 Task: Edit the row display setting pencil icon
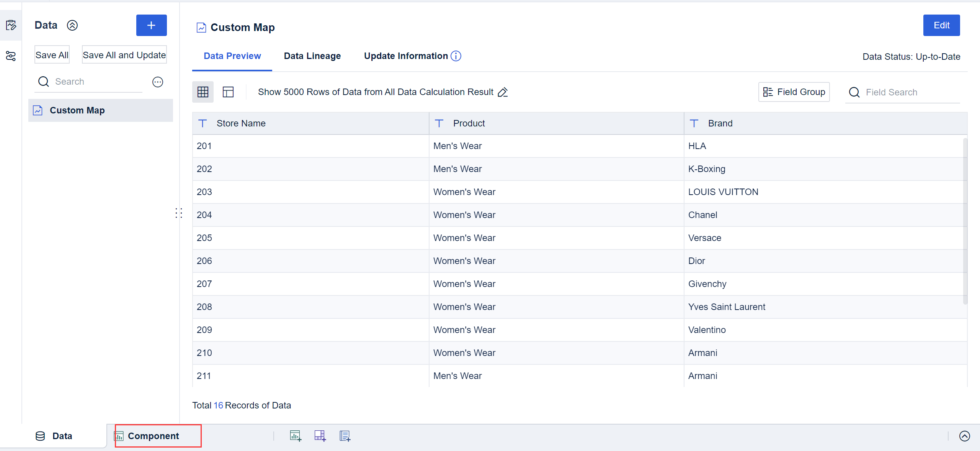(x=503, y=92)
